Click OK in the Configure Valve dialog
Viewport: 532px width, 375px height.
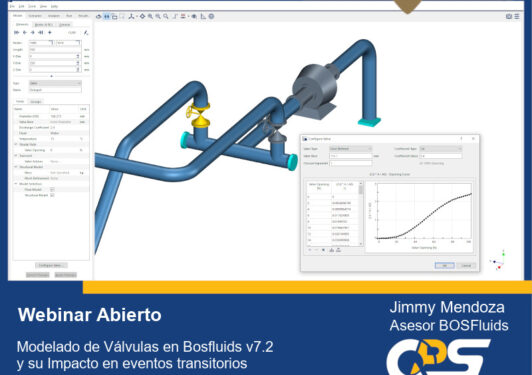pyautogui.click(x=444, y=265)
